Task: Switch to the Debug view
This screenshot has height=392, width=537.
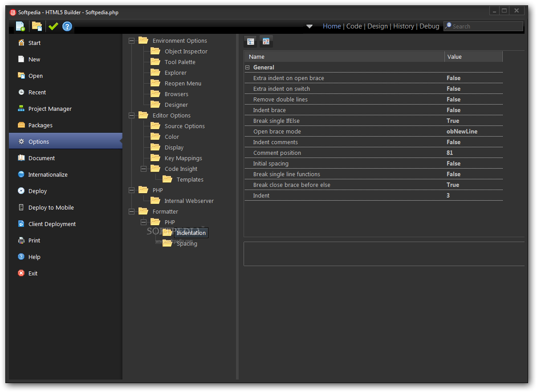Action: tap(429, 26)
